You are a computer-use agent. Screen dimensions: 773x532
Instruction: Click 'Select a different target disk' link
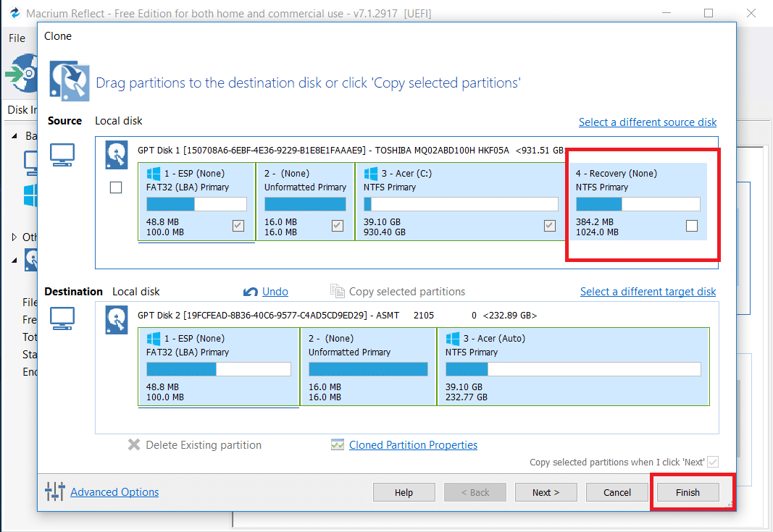point(648,292)
